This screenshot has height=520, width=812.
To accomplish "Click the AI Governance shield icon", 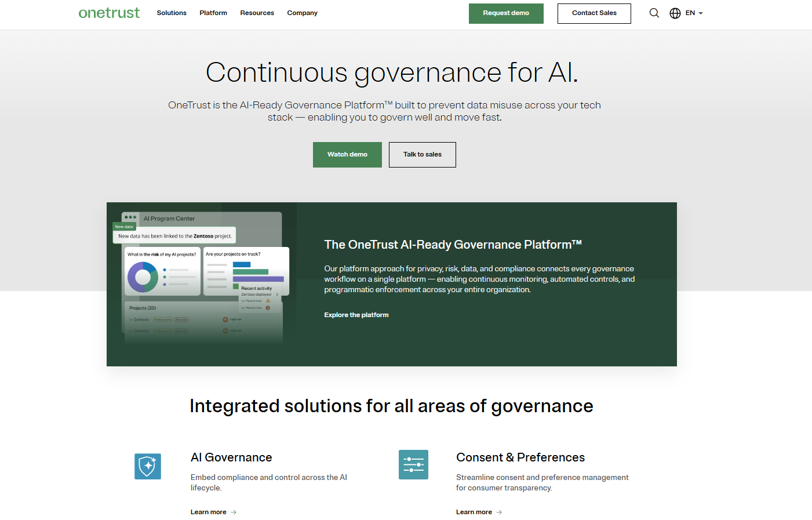I will click(x=148, y=466).
